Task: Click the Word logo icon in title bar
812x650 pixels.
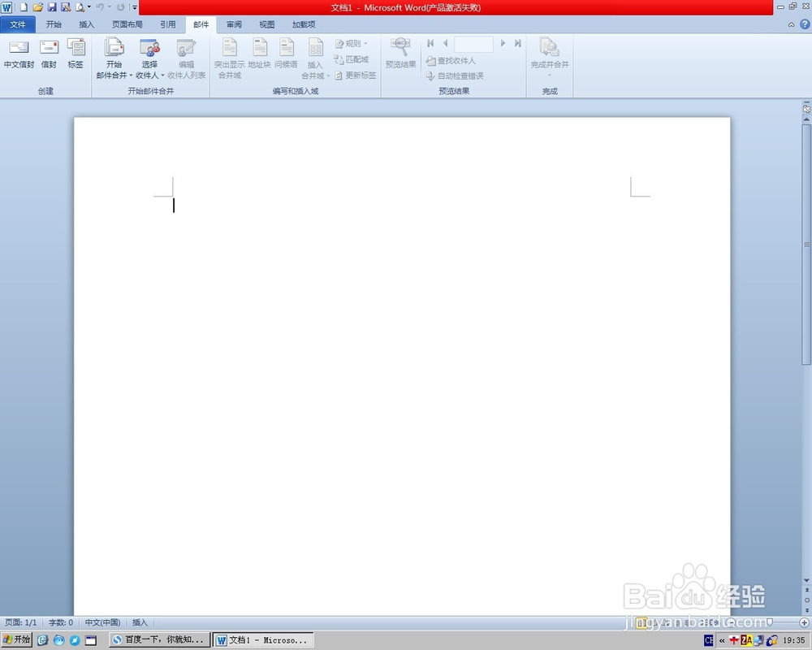Action: [6, 7]
